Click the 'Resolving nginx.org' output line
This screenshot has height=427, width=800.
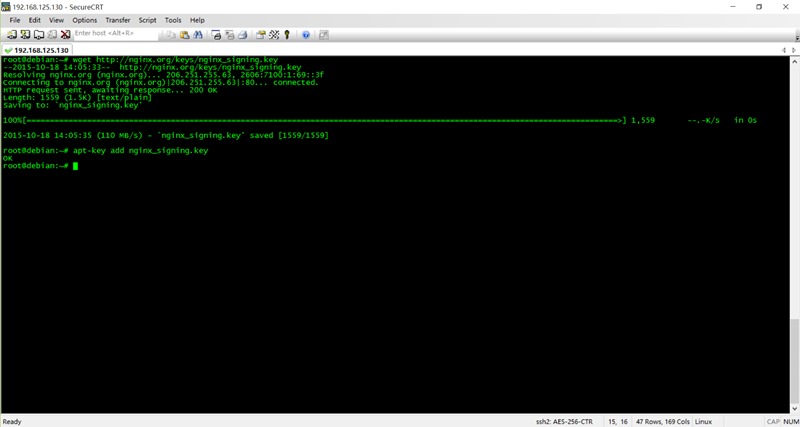pyautogui.click(x=163, y=74)
